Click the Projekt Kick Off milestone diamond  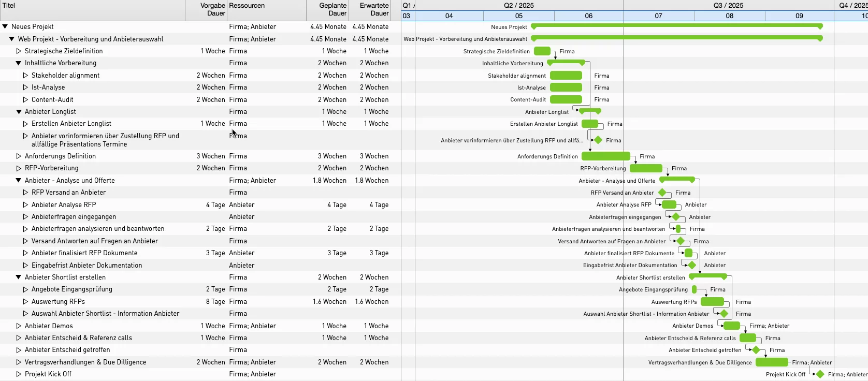(820, 374)
